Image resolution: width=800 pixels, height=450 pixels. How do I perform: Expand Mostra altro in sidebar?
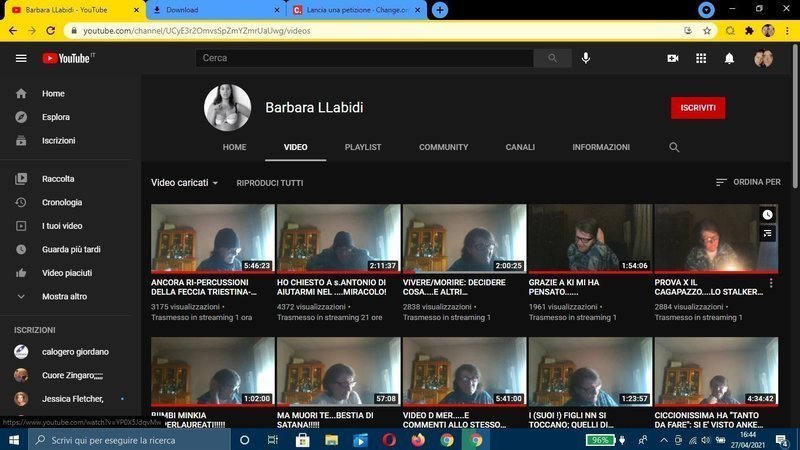click(x=64, y=296)
